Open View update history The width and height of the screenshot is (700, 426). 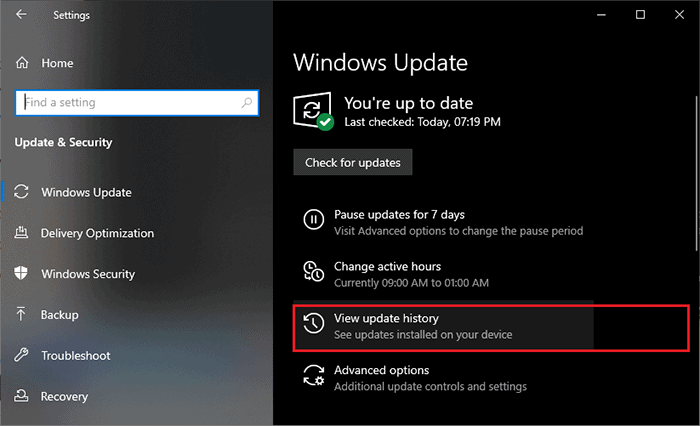443,326
